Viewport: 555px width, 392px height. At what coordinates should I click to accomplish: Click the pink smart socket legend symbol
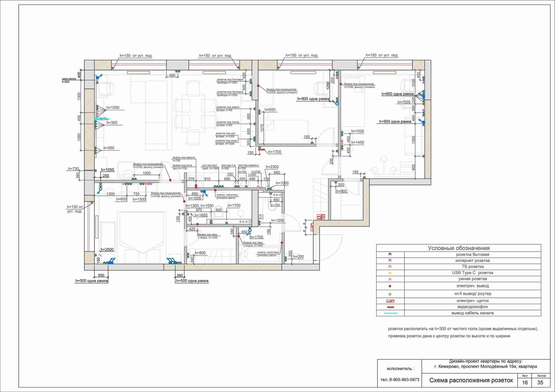(x=390, y=279)
